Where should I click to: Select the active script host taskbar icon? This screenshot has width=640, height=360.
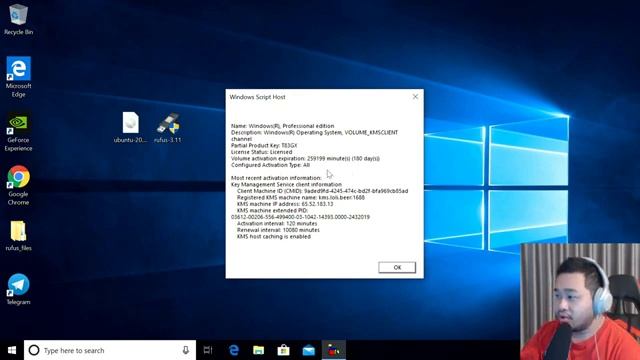click(334, 350)
